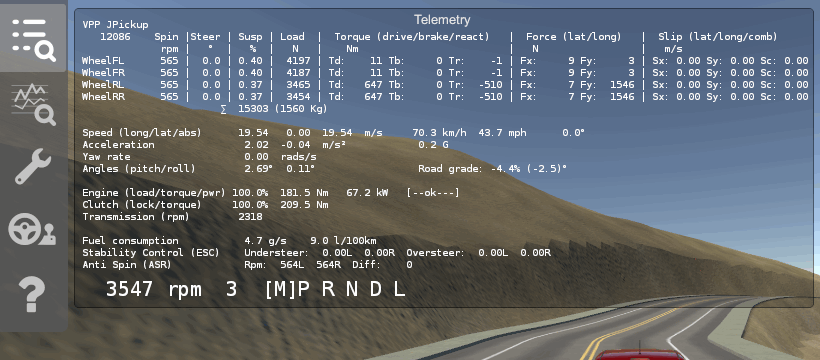Open the question mark help icon
Image resolution: width=820 pixels, height=360 pixels.
tap(32, 294)
